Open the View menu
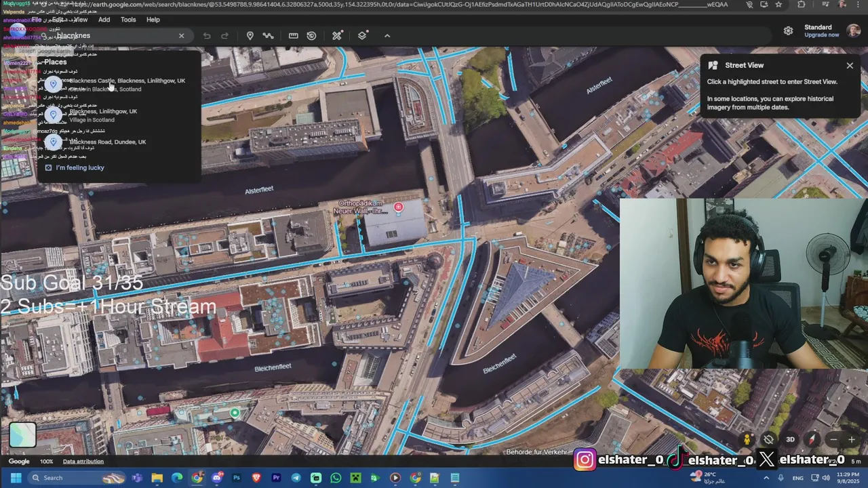Image resolution: width=868 pixels, height=488 pixels. pyautogui.click(x=81, y=20)
